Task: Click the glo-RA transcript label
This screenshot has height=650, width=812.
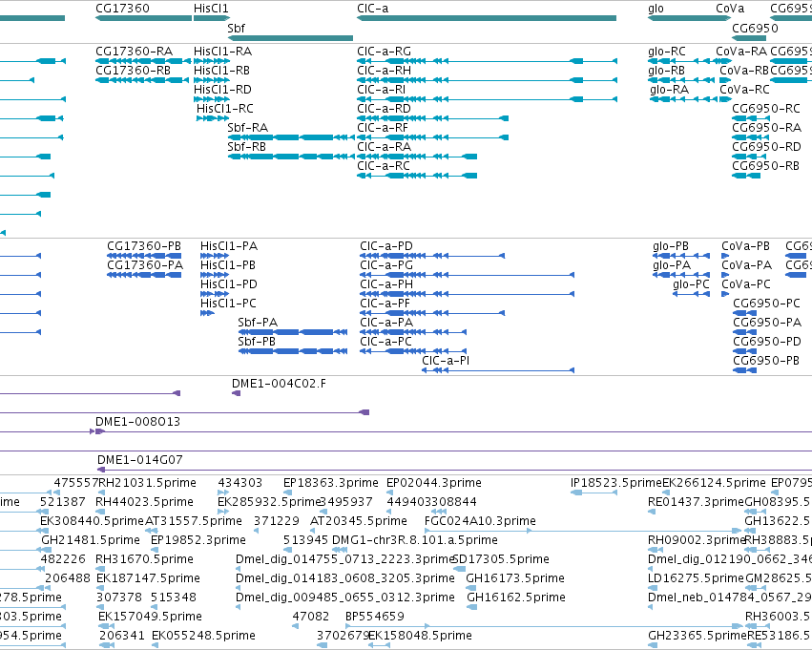Action: [669, 90]
